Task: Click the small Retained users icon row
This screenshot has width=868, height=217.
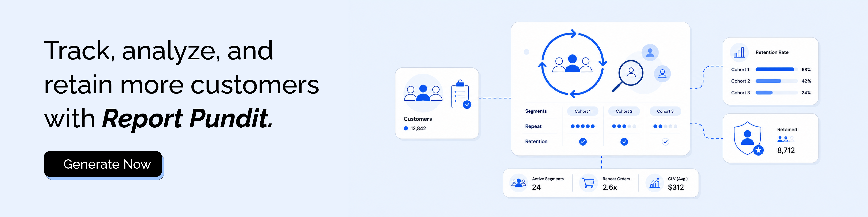Action: tap(786, 139)
